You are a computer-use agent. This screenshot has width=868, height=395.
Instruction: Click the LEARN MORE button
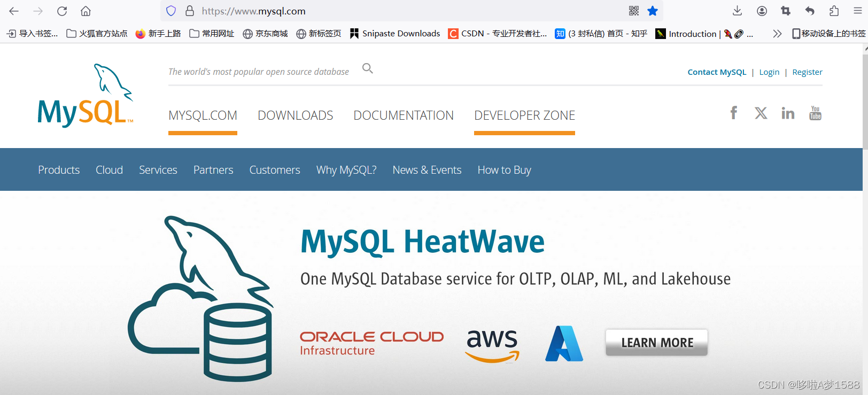tap(657, 343)
